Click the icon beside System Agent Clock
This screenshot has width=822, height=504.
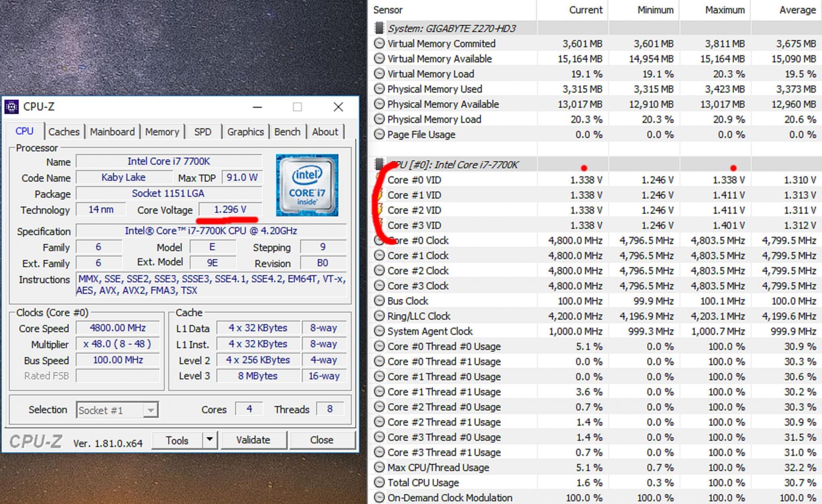coord(379,331)
